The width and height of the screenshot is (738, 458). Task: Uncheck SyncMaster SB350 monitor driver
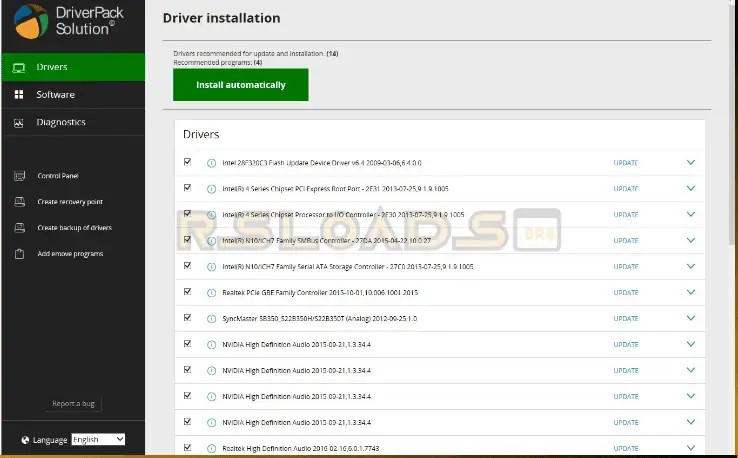187,317
